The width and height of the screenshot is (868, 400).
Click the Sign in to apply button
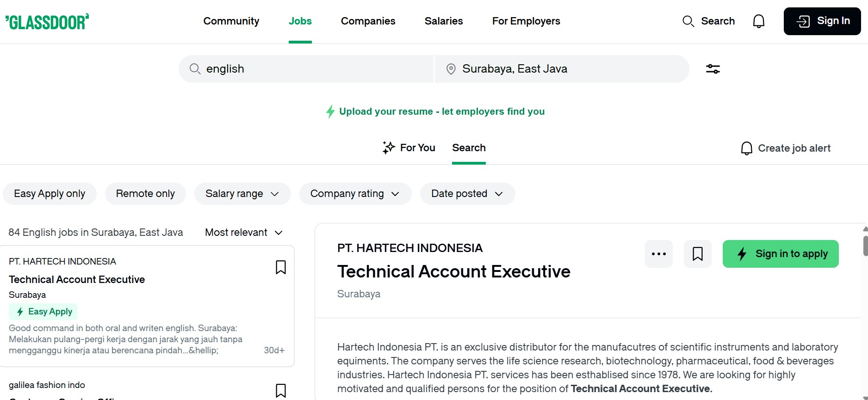(x=780, y=253)
